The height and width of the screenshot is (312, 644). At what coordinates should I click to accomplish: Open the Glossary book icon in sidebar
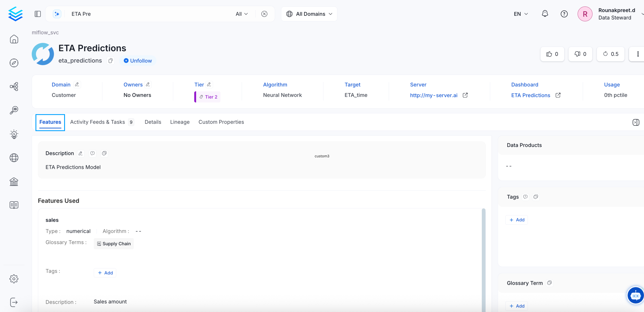14,205
